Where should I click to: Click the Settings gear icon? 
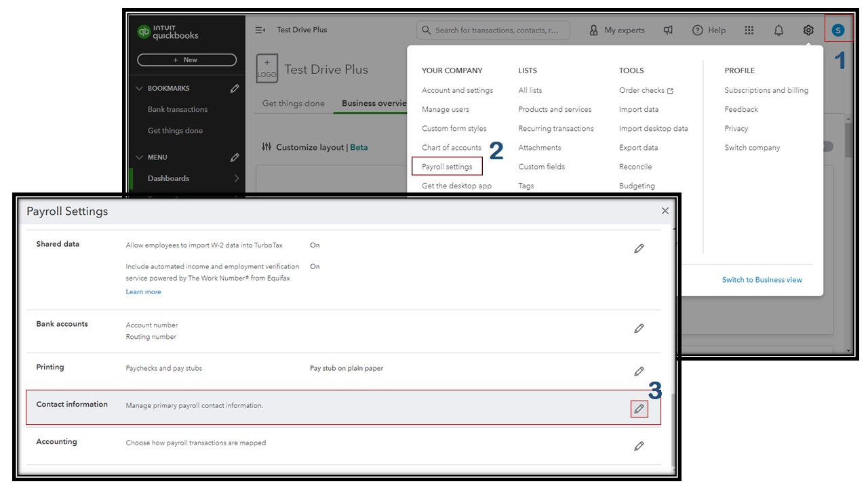tap(808, 30)
